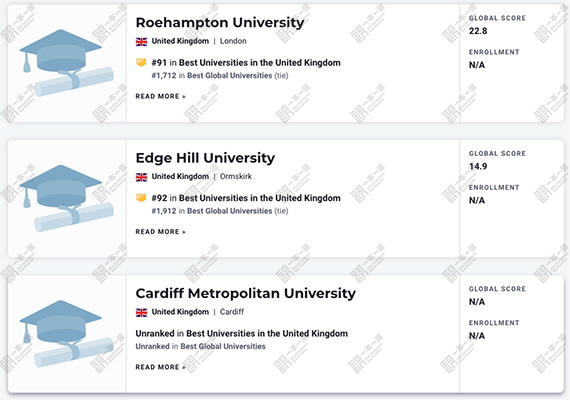The width and height of the screenshot is (570, 400).
Task: Click UK flag icon under Edge Hill University
Action: [141, 177]
